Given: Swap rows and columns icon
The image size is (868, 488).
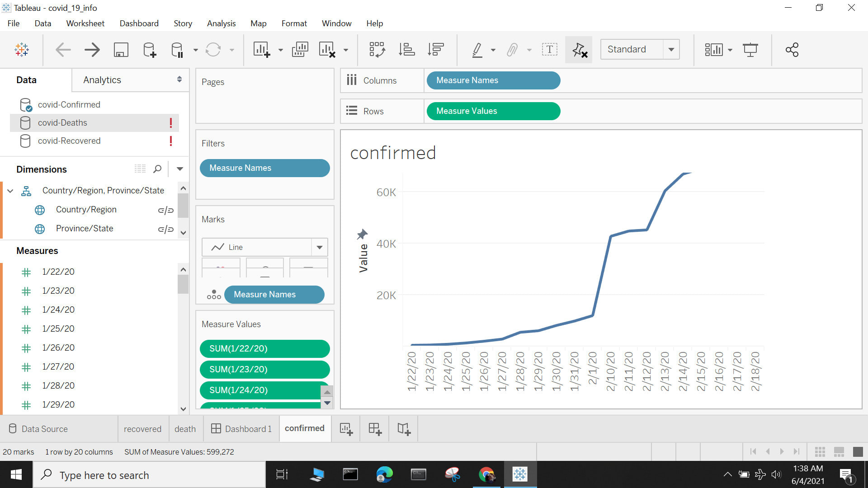Looking at the screenshot, I should 377,49.
